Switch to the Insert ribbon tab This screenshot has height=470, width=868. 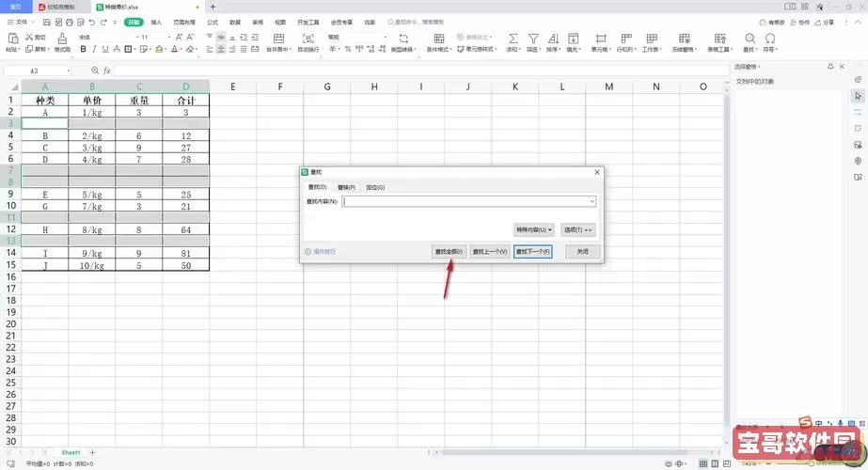pos(156,23)
